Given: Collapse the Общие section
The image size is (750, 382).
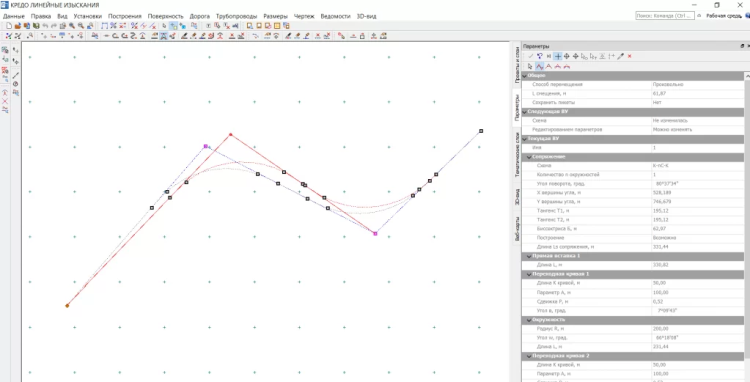Looking at the screenshot, I should coord(525,76).
